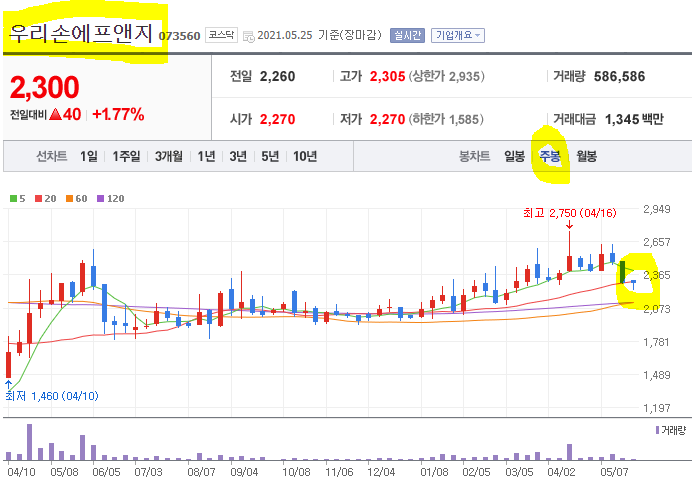The image size is (692, 485).
Task: Click the 전일 value 2,260
Action: coord(278,76)
